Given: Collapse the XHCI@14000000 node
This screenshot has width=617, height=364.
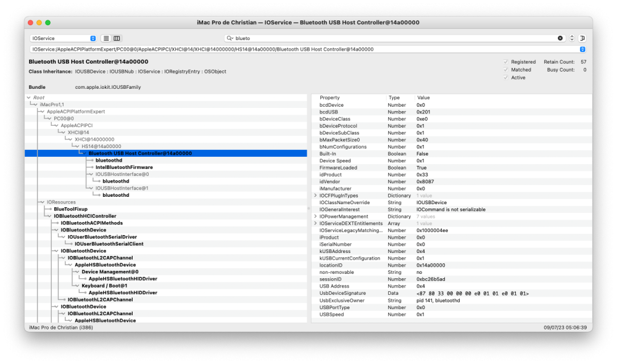Looking at the screenshot, I should 70,139.
